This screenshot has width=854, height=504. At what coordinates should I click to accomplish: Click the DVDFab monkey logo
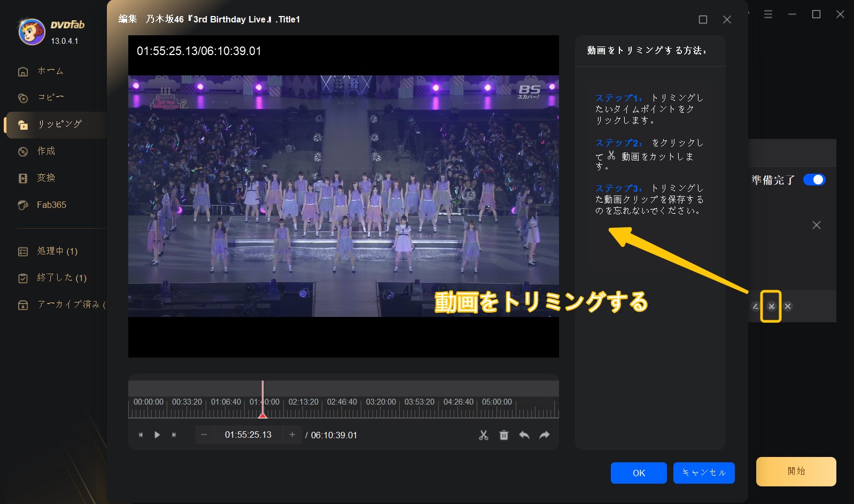[x=32, y=32]
